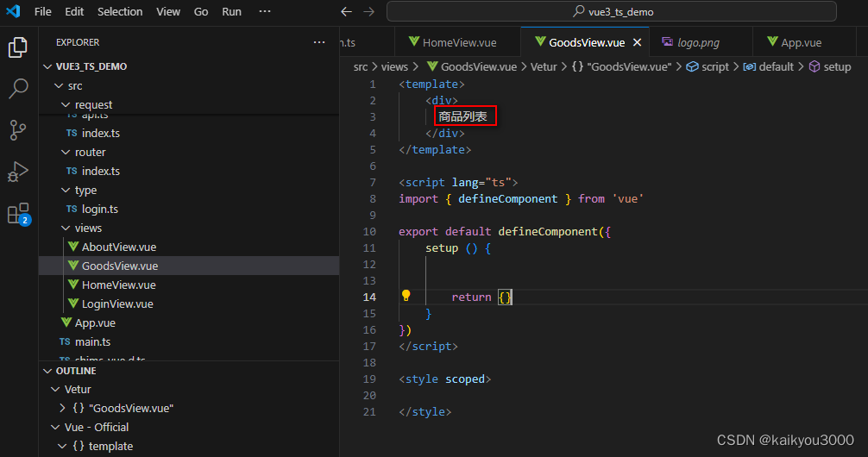The image size is (868, 457).
Task: Open AboutView.vue in the explorer
Action: click(x=189, y=247)
